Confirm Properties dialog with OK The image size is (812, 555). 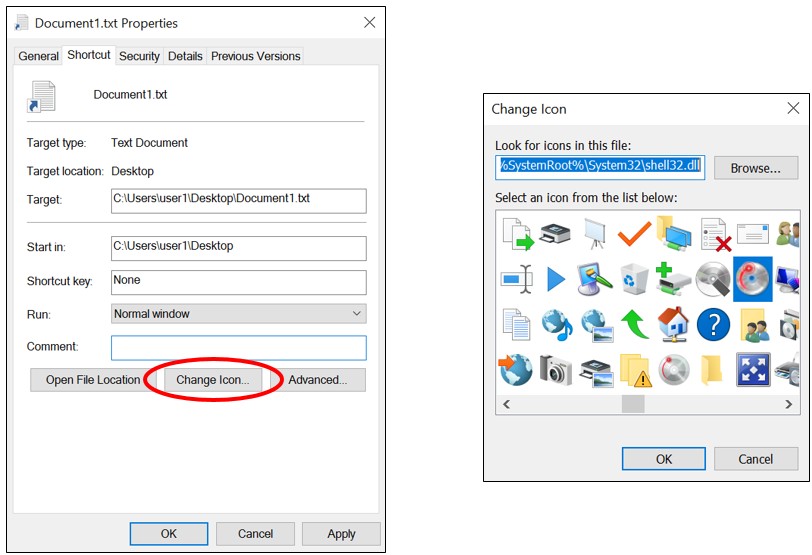[169, 534]
